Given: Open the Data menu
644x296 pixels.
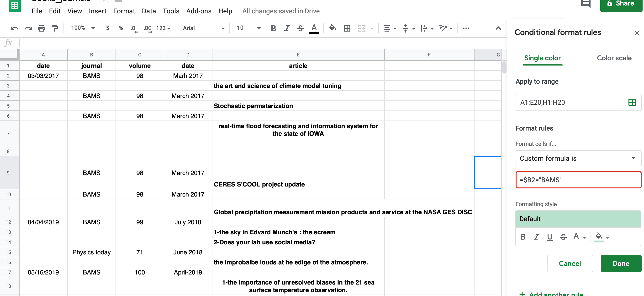Looking at the screenshot, I should [148, 11].
